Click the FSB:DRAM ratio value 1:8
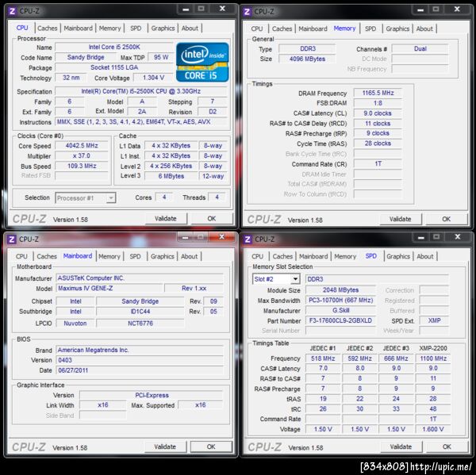The image size is (476, 475). (x=378, y=103)
